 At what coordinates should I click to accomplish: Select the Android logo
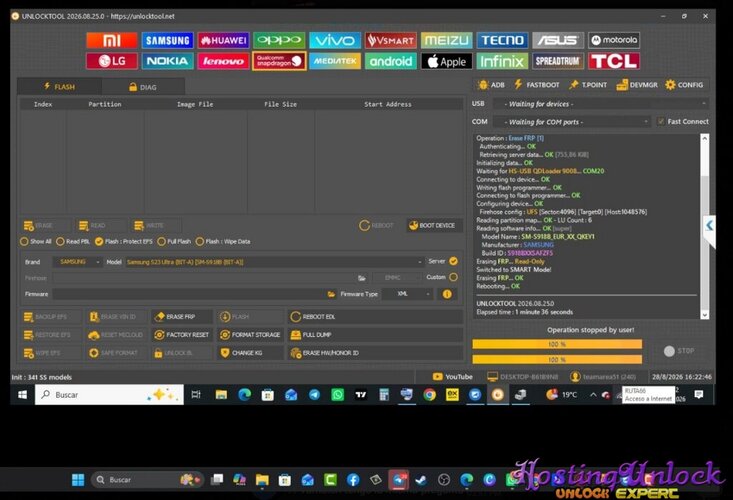(x=391, y=61)
